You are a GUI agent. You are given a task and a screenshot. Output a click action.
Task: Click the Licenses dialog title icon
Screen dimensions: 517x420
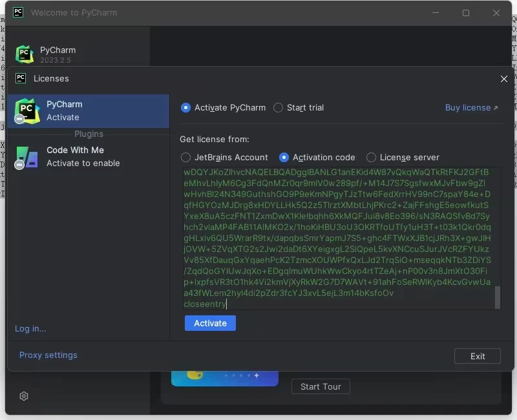click(21, 78)
